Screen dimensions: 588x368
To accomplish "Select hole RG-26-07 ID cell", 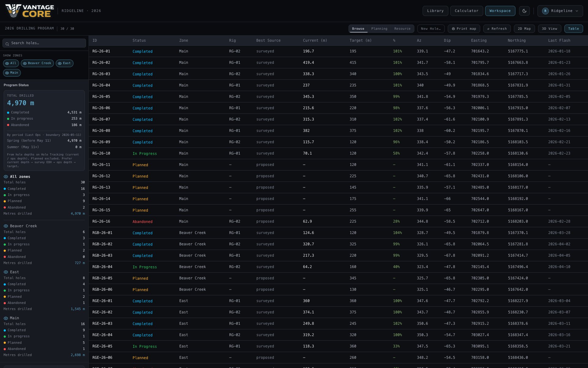I will coord(101,119).
